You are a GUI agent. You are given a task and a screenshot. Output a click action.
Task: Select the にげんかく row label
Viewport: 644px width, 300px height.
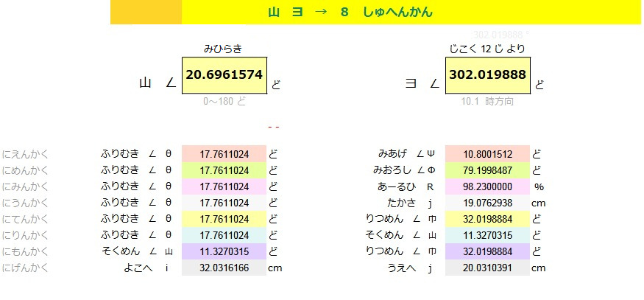pos(26,268)
